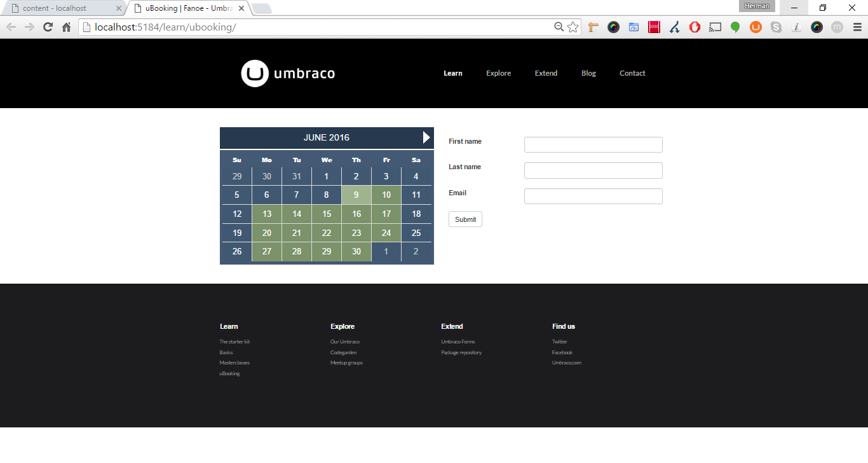Screen dimensions: 868x463
Task: Select June 24 on the calendar
Action: pyautogui.click(x=386, y=233)
